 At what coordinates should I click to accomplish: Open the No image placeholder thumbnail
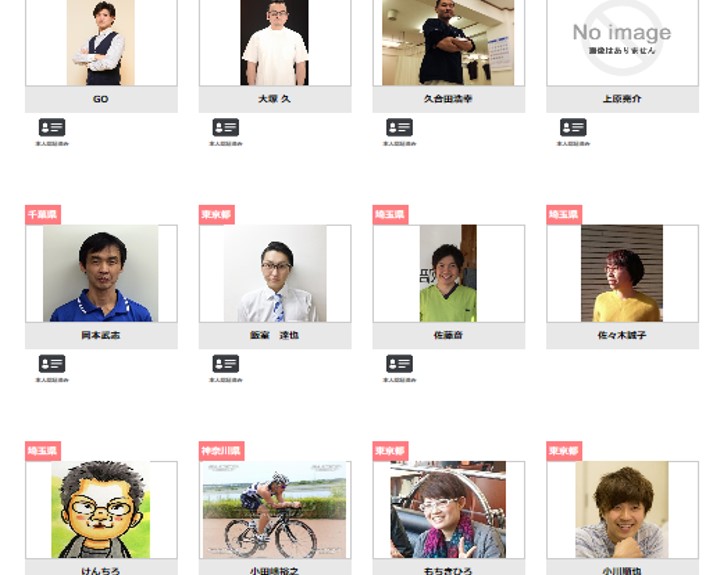pyautogui.click(x=622, y=42)
